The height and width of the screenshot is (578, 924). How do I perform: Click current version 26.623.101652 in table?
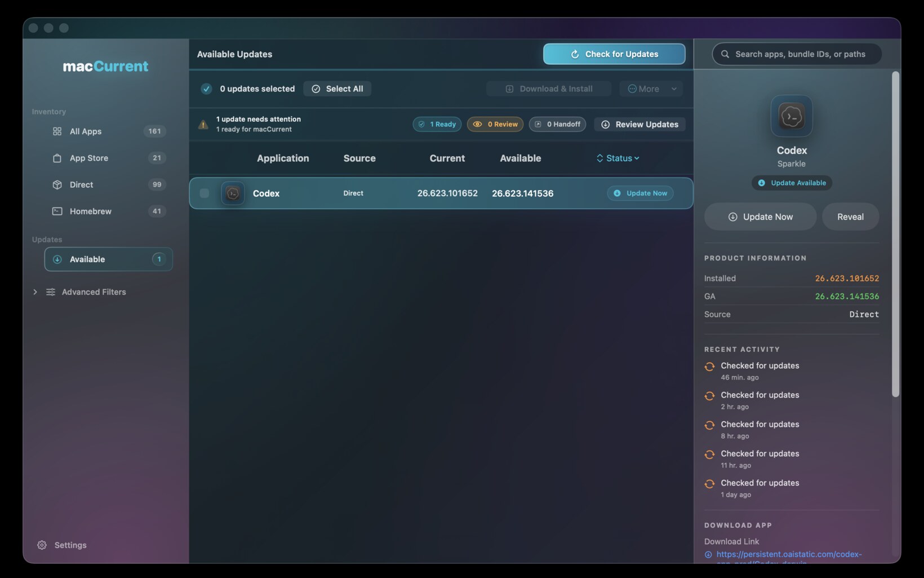[x=447, y=193]
